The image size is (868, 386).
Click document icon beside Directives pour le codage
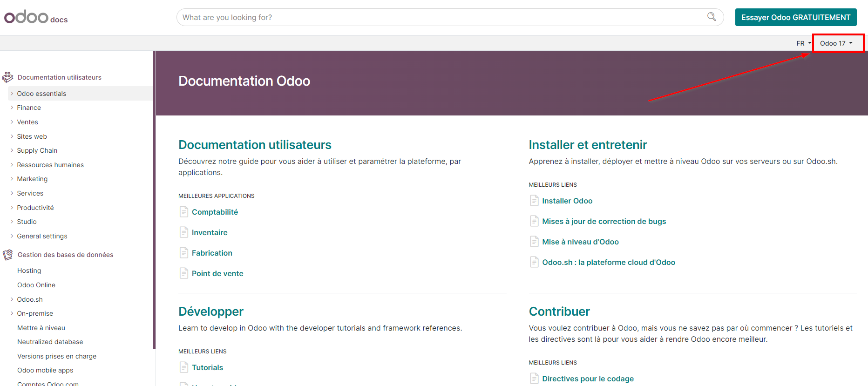click(534, 379)
